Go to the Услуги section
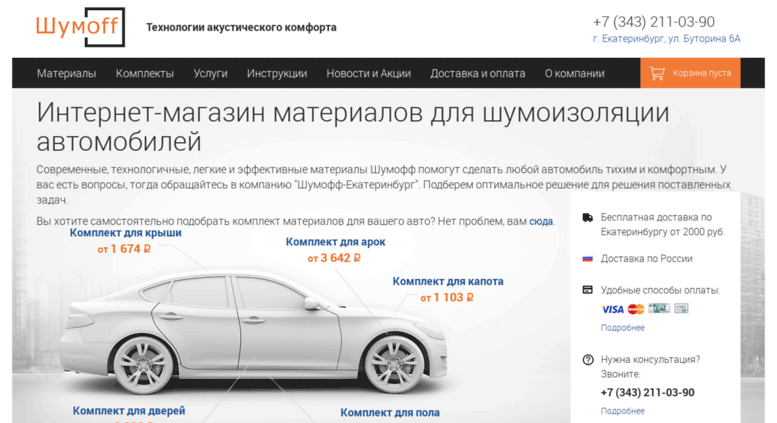This screenshot has width=777, height=423. (x=211, y=73)
